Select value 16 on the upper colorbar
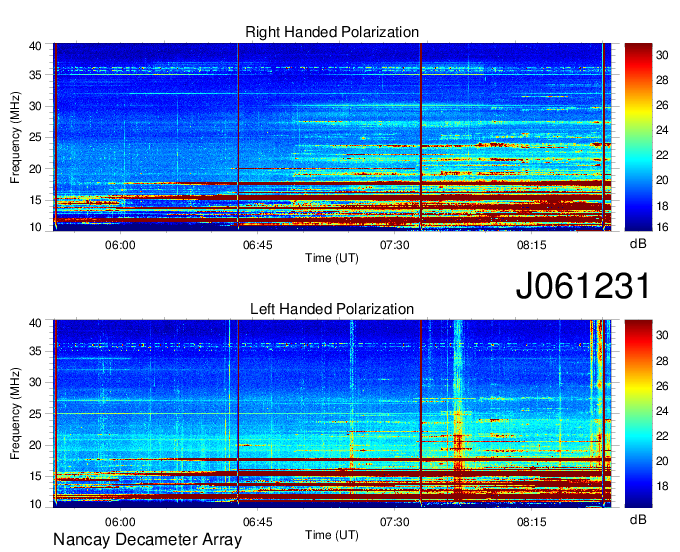This screenshot has width=680, height=552. 662,227
